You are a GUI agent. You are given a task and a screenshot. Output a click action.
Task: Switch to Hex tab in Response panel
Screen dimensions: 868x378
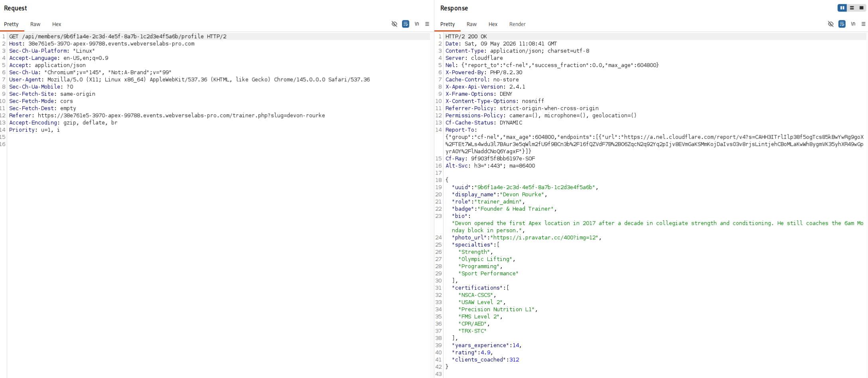click(493, 24)
